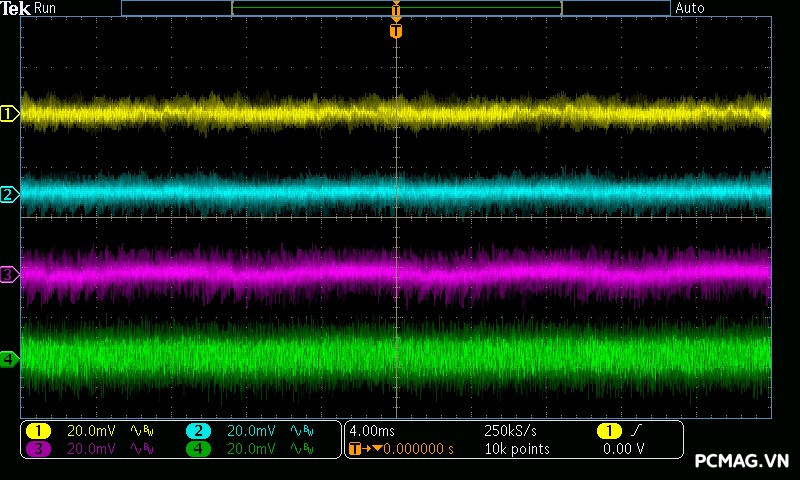Click the channel 4 green ground marker
This screenshot has height=480, width=800.
[x=9, y=359]
